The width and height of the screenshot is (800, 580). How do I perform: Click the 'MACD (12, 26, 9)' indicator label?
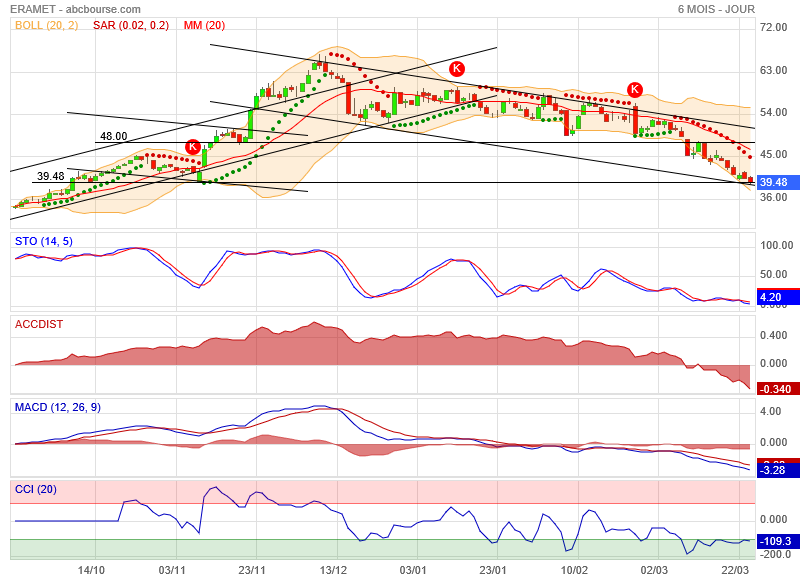click(x=58, y=407)
